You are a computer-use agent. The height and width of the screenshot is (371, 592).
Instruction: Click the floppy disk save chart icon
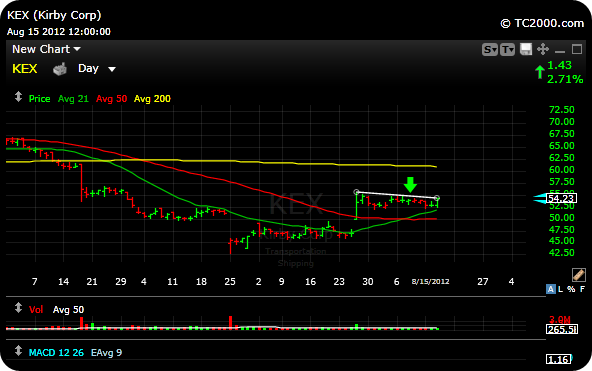coord(526,49)
